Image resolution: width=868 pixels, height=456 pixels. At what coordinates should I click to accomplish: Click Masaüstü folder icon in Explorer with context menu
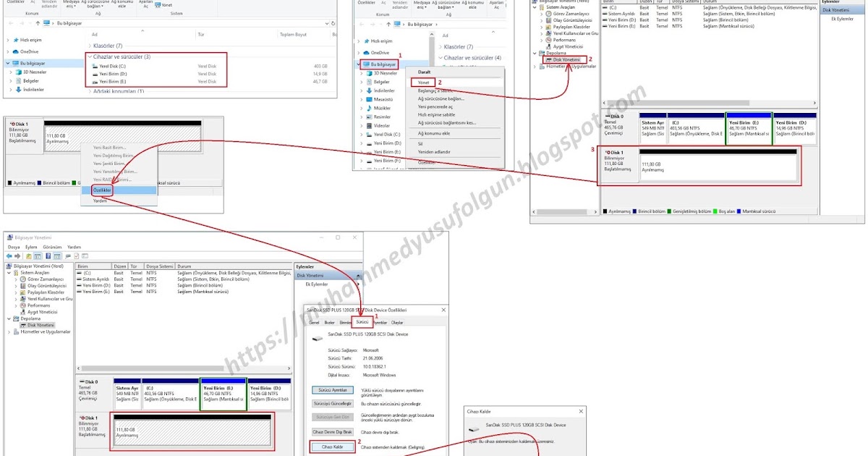tap(369, 99)
